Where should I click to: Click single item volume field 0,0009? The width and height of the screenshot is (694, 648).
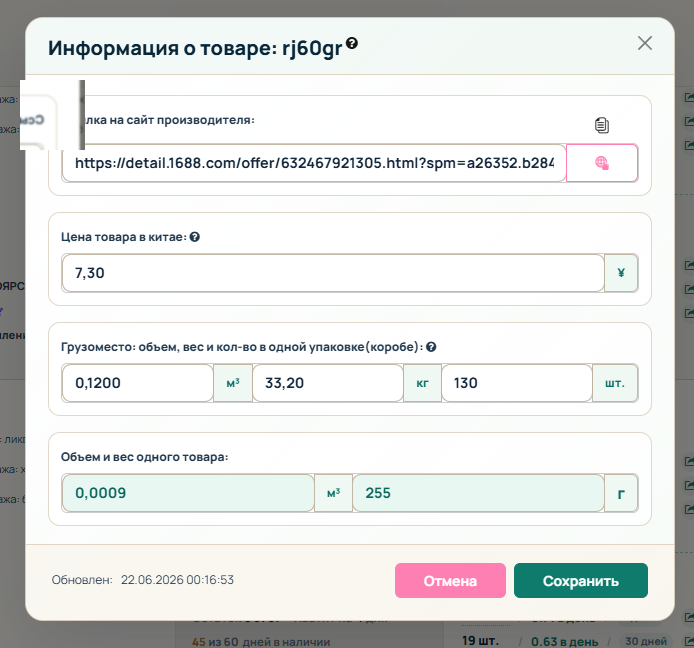click(188, 493)
